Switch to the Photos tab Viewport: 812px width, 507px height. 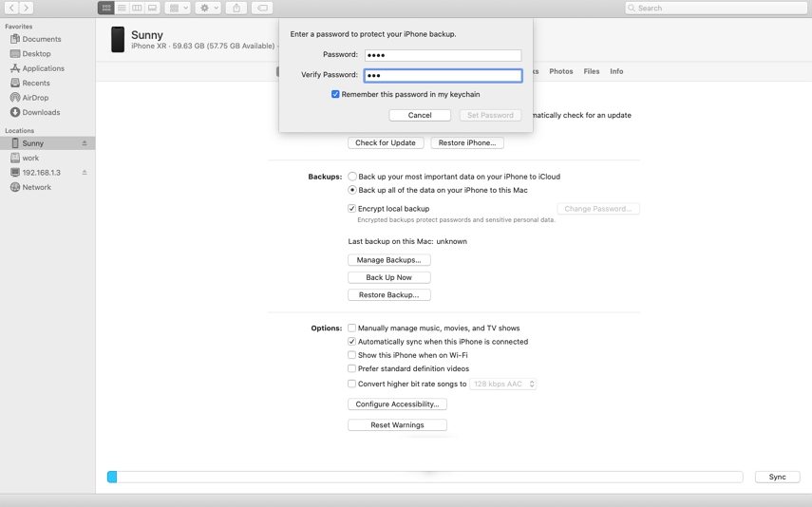(561, 71)
